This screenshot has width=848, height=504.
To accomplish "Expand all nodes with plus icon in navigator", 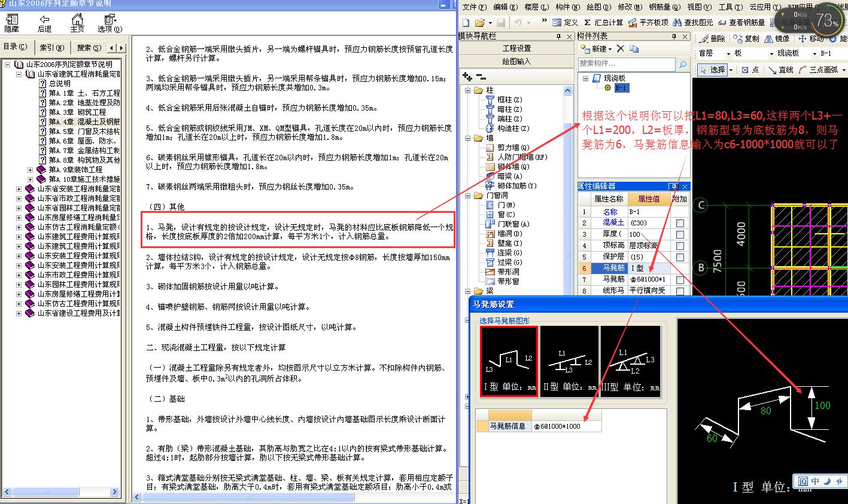I will pyautogui.click(x=468, y=77).
